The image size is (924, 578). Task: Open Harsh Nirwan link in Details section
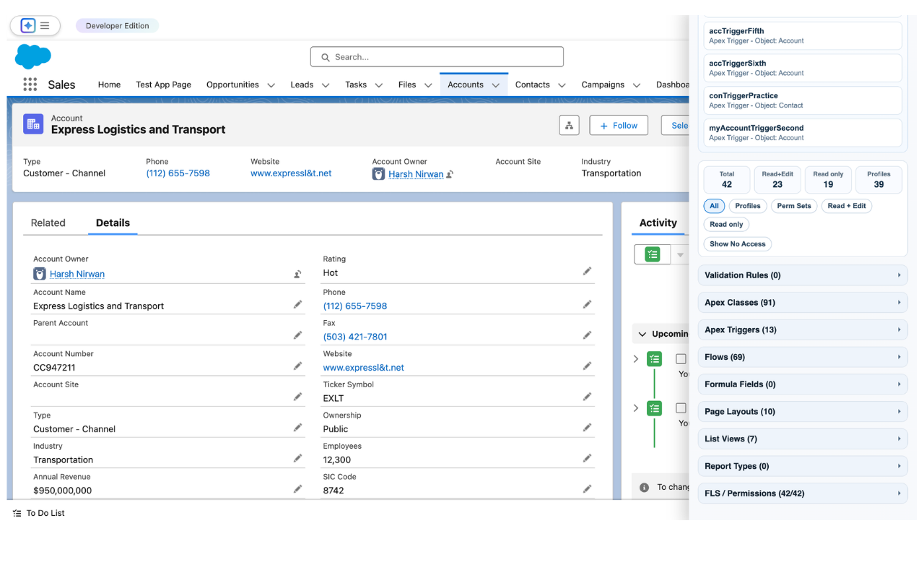tap(77, 274)
